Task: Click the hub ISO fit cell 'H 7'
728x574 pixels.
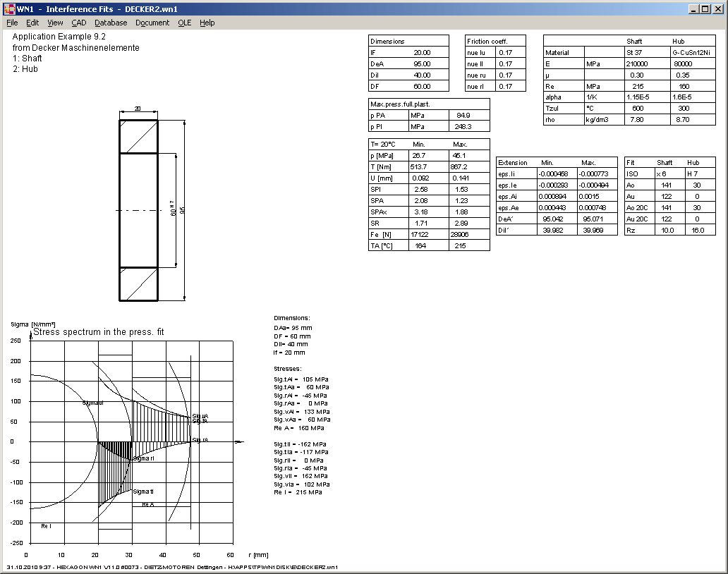Action: coord(698,173)
